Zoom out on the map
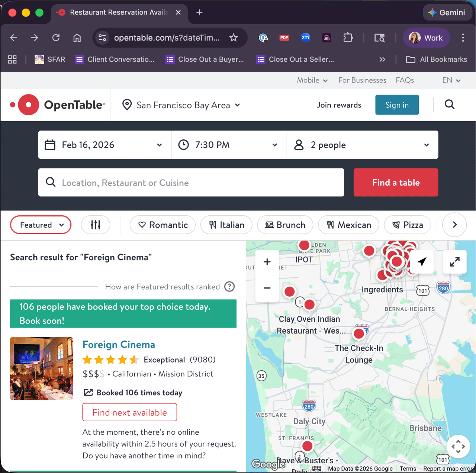 pyautogui.click(x=267, y=288)
